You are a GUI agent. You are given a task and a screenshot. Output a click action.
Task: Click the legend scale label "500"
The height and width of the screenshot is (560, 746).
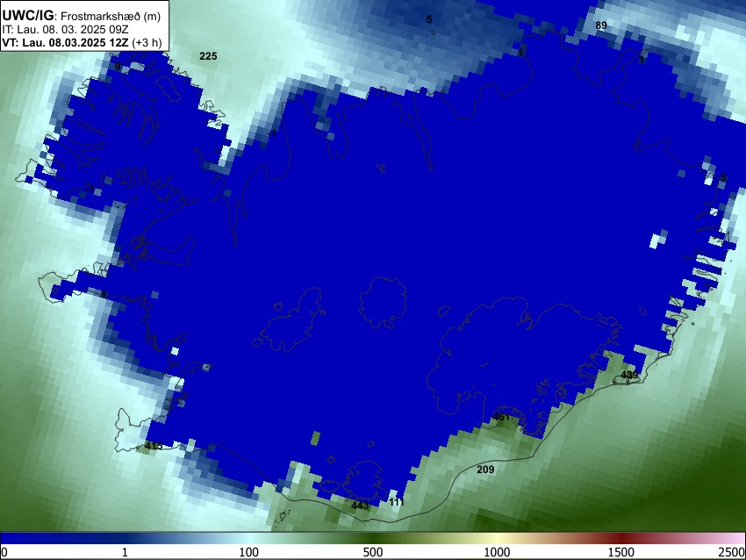point(373,552)
